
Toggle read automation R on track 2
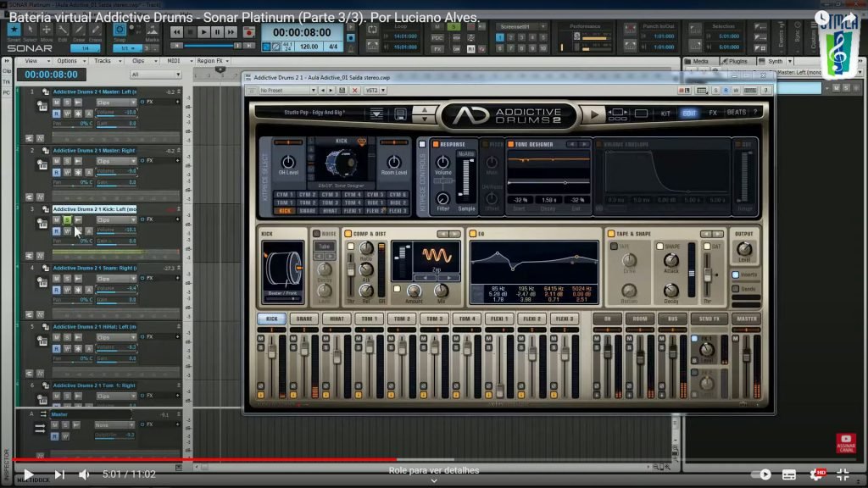pos(57,173)
